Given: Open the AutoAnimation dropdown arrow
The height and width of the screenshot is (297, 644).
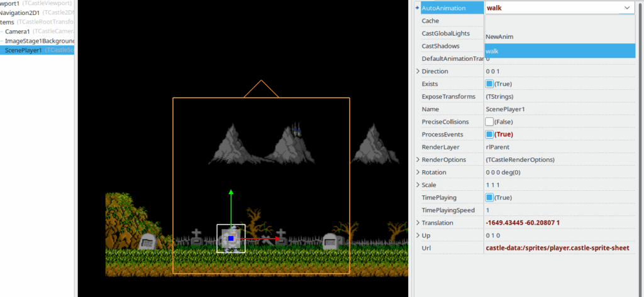Looking at the screenshot, I should point(626,8).
